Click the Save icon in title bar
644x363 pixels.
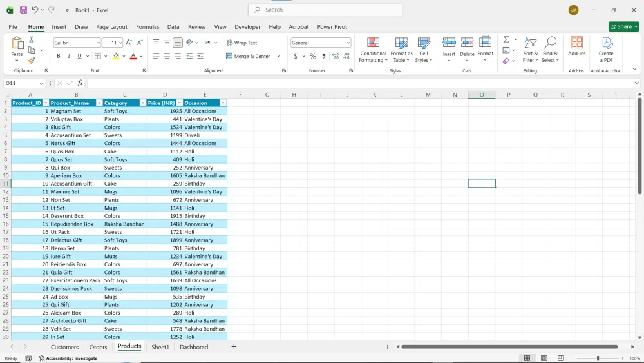[23, 10]
